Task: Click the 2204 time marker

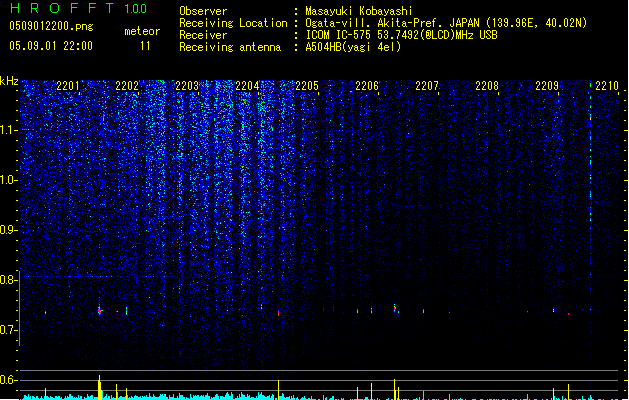Action: point(247,86)
